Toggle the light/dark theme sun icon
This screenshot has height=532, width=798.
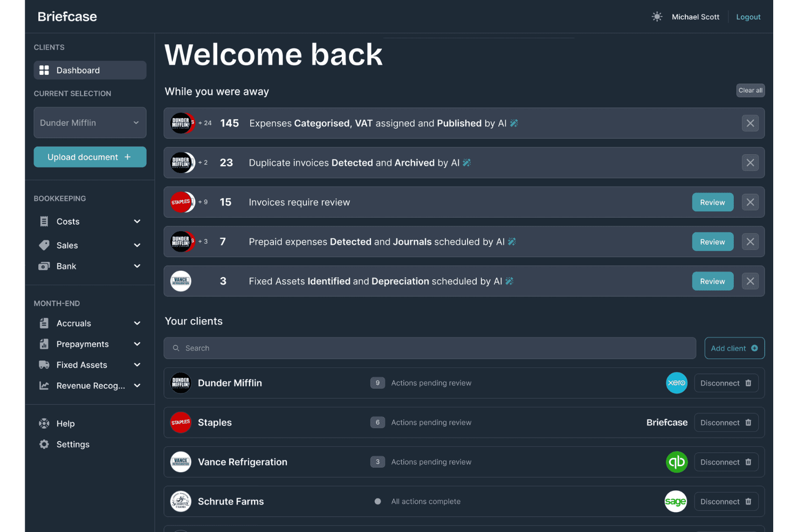pos(657,17)
